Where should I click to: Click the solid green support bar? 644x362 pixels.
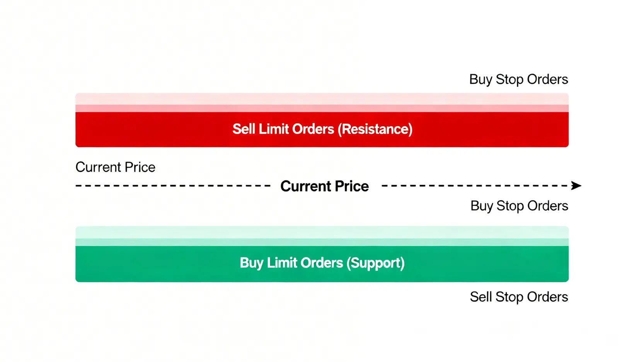pyautogui.click(x=322, y=264)
